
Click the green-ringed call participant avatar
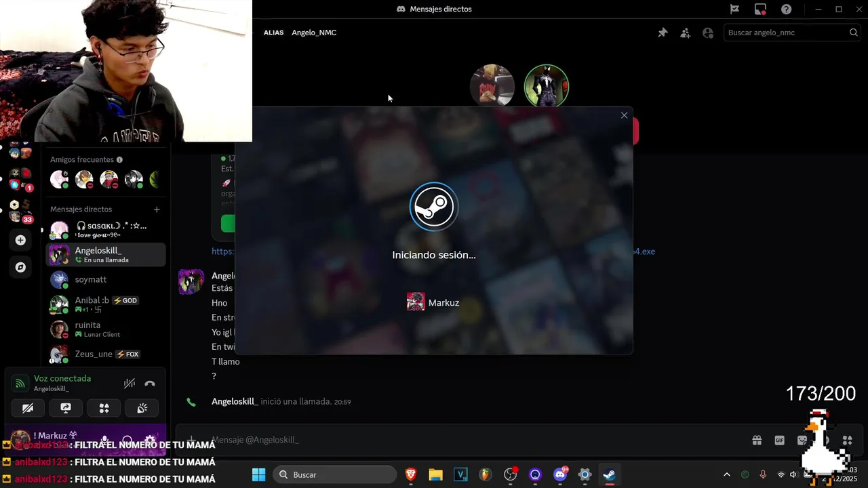(547, 86)
